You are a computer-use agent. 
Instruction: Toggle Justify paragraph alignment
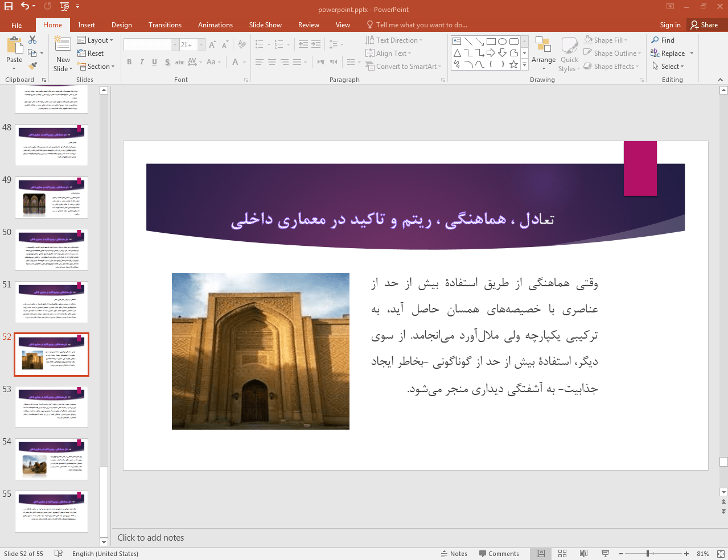297,62
